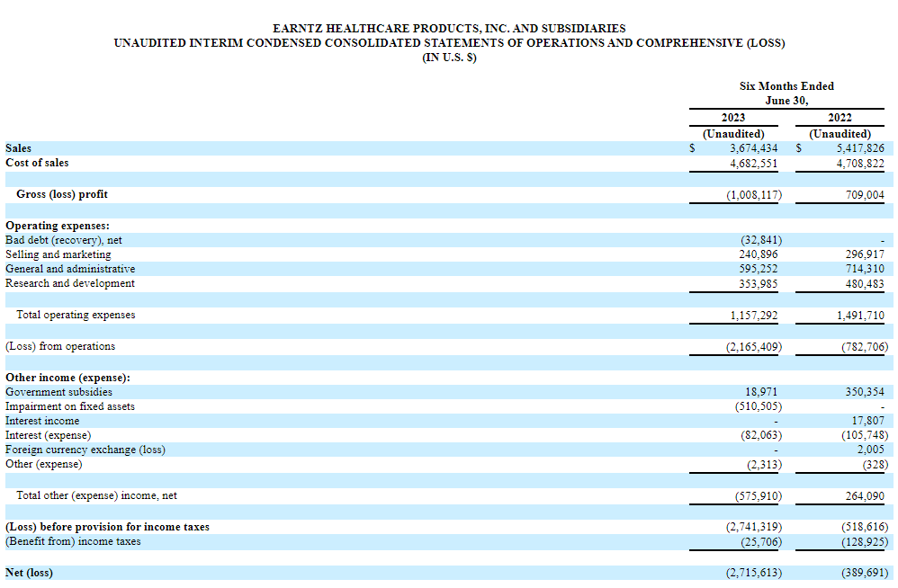Select gross loss value (1,008,117)
Screen dimensions: 898x588
pos(754,195)
